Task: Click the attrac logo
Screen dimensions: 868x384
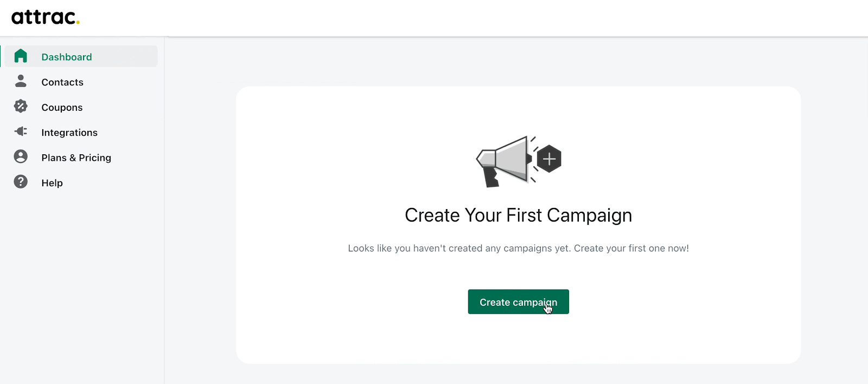Action: pyautogui.click(x=46, y=17)
